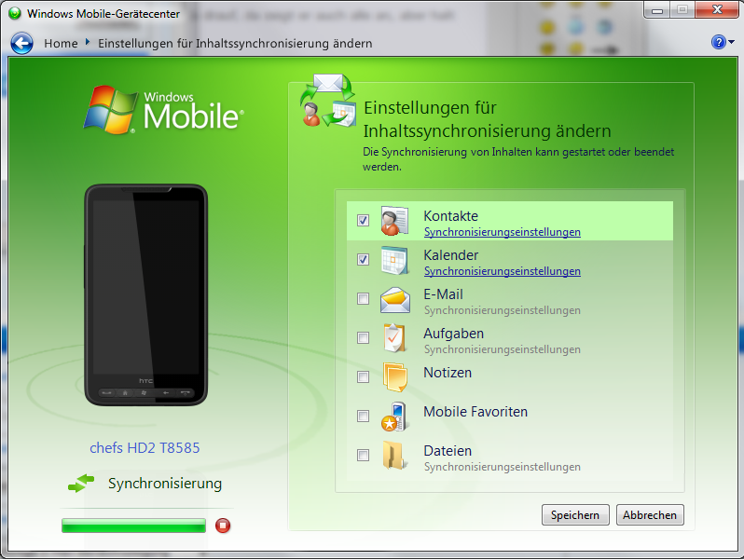This screenshot has width=744, height=560.
Task: Click Aufgaben Synchronisierungseinstellungen link
Action: point(502,349)
